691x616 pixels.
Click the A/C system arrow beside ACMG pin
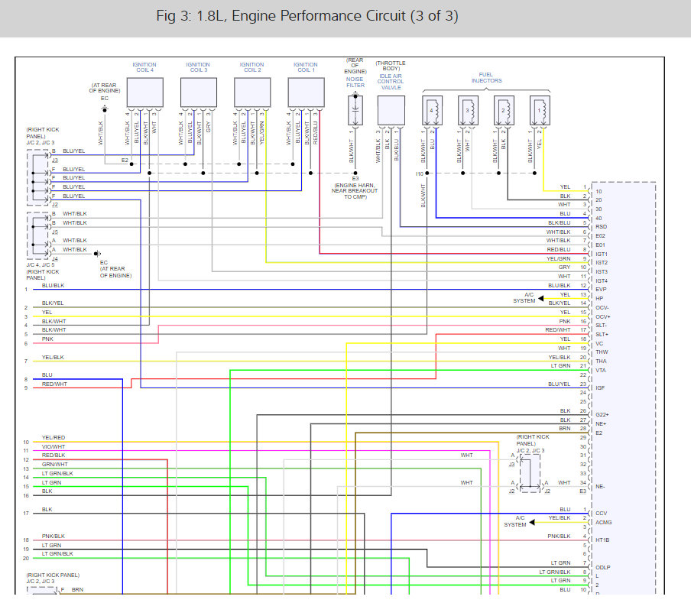[532, 522]
